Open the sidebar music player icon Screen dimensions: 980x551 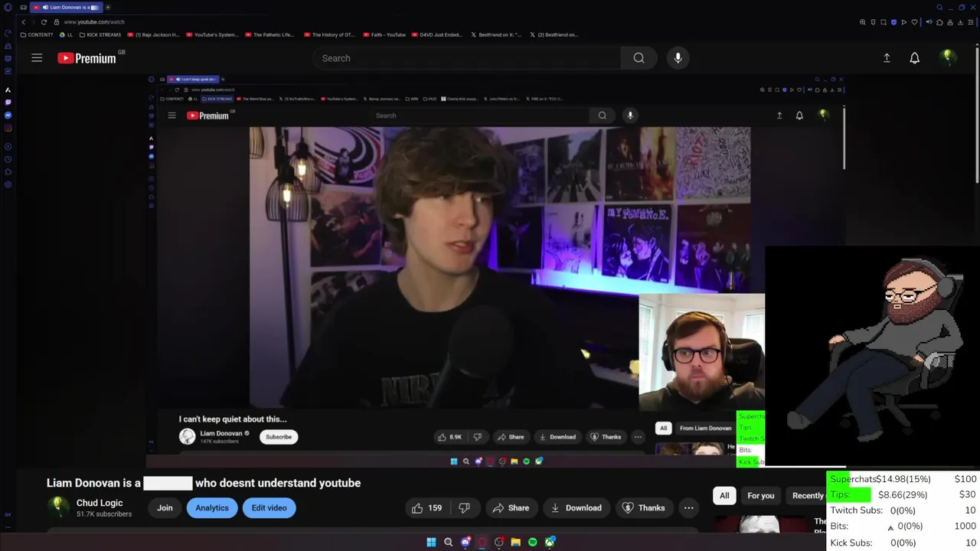click(8, 146)
